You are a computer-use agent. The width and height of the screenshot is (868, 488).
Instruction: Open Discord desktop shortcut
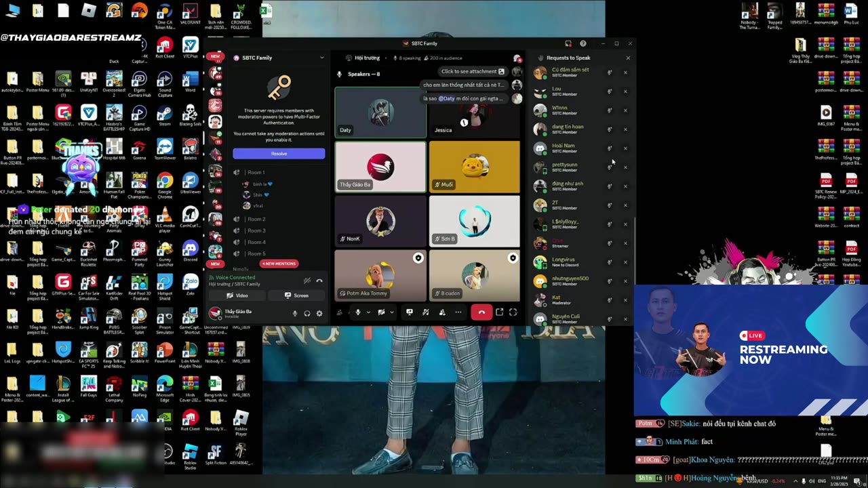point(191,252)
